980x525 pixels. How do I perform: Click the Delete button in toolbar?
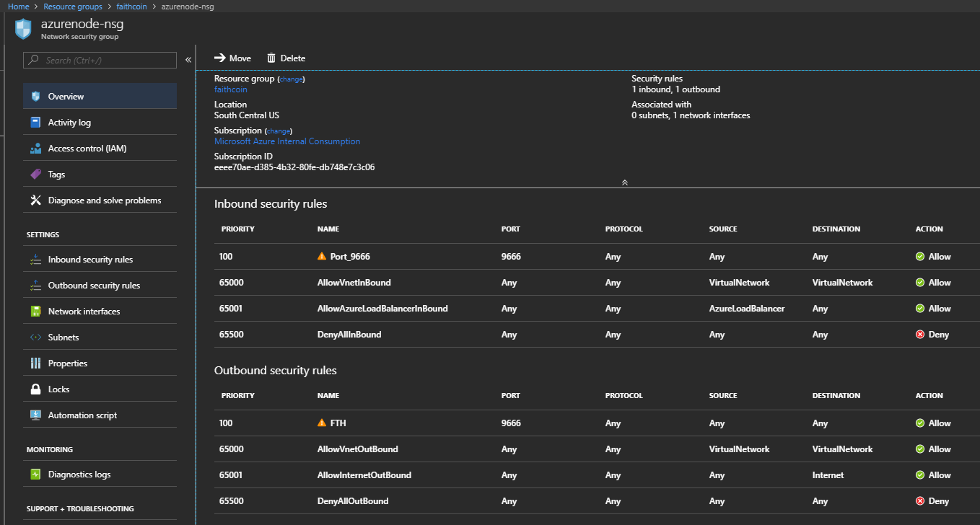pyautogui.click(x=286, y=58)
